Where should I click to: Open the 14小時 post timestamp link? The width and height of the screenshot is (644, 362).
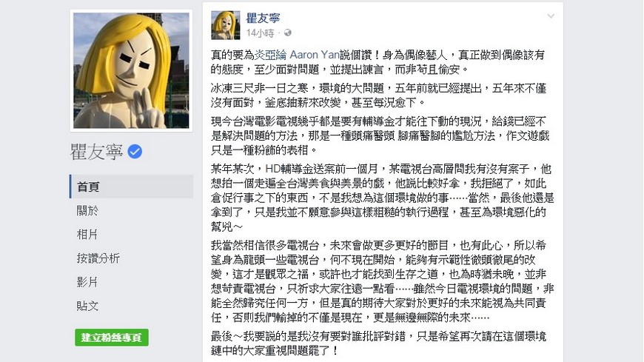coord(260,33)
